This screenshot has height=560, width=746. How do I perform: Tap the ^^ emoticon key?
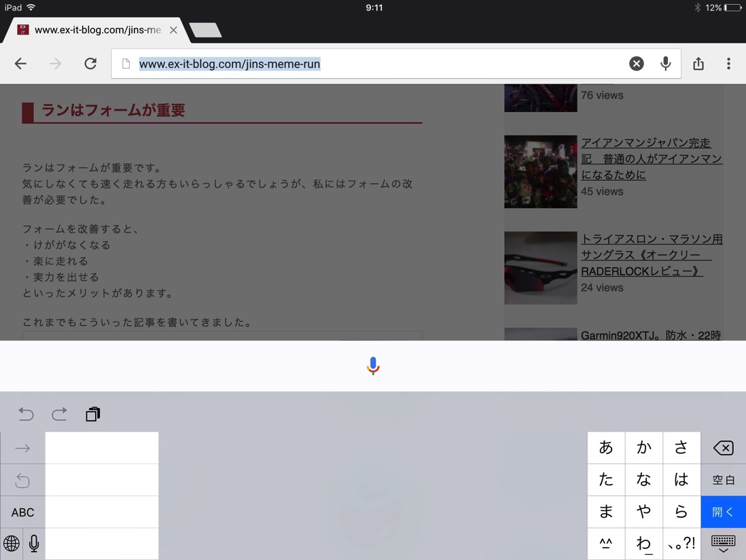tap(605, 543)
